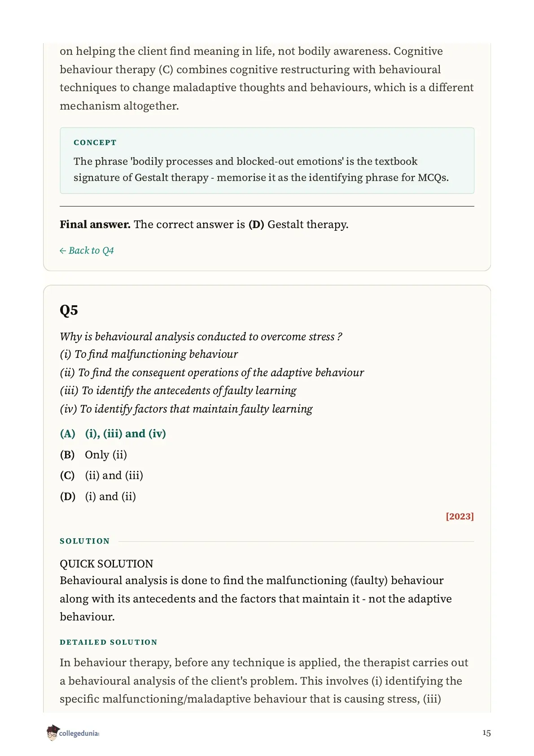Select option (D) (i) and (ii)
Screen dimensions: 534x756
coord(98,497)
